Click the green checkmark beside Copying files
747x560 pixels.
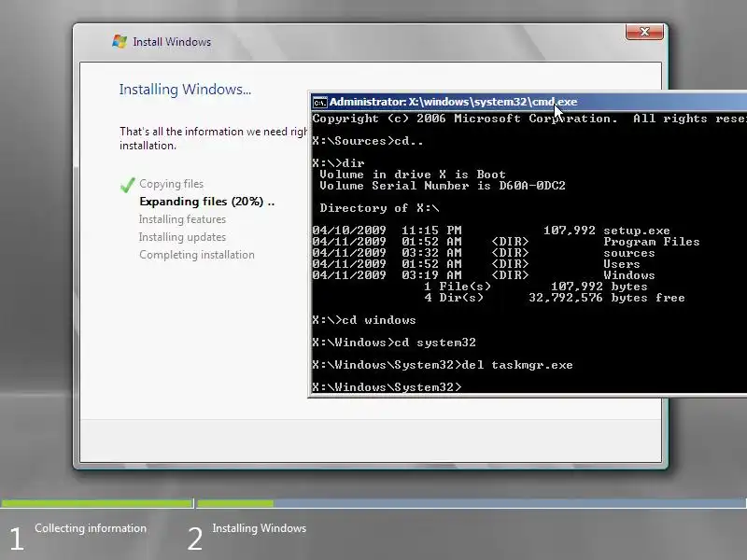click(128, 185)
